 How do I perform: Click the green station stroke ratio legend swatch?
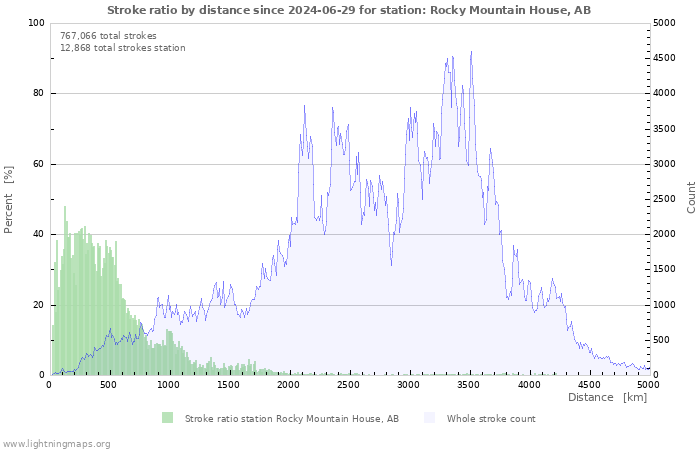point(167,418)
